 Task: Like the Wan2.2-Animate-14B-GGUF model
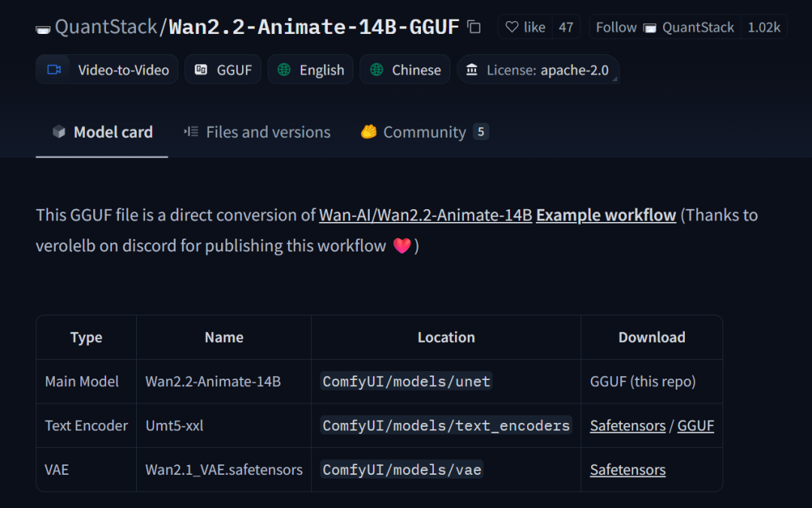(525, 27)
